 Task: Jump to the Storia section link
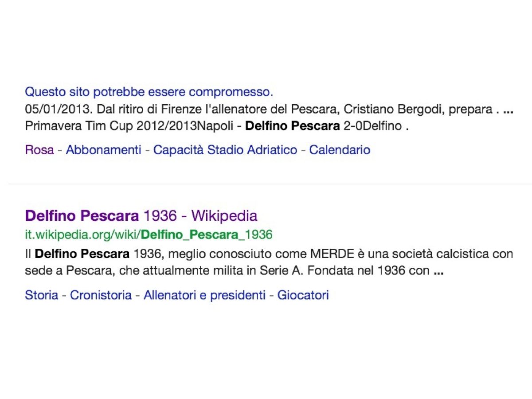point(41,295)
